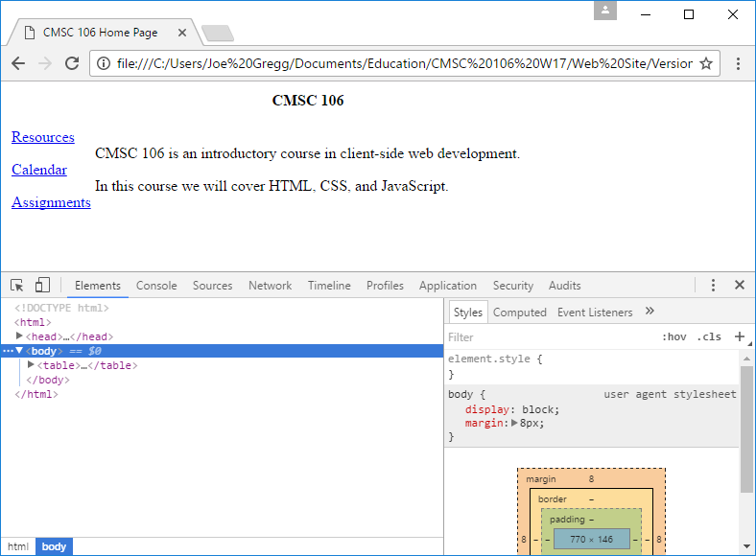Collapse the body element node
756x556 pixels.
point(19,350)
